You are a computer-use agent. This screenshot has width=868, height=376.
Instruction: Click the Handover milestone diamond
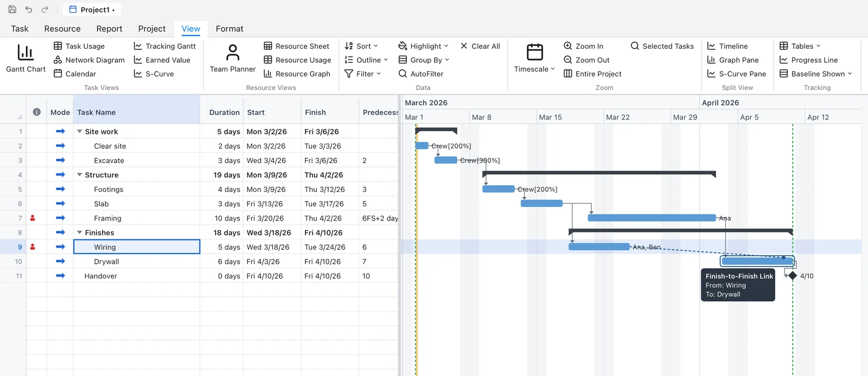(x=793, y=276)
